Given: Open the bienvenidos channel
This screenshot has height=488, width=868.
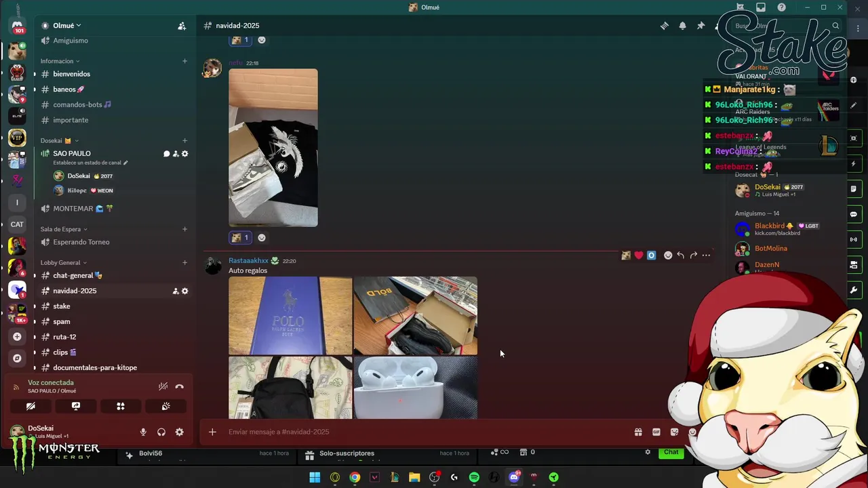Looking at the screenshot, I should [71, 74].
